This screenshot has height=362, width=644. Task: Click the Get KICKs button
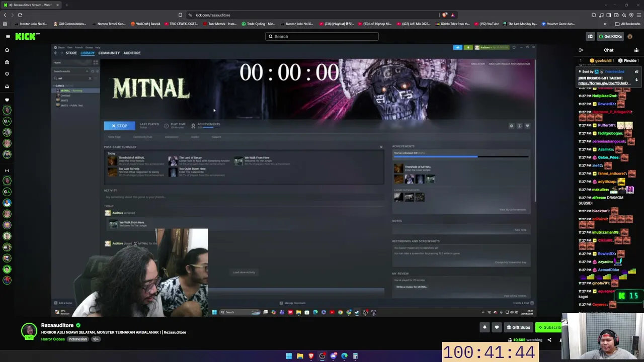(x=610, y=36)
